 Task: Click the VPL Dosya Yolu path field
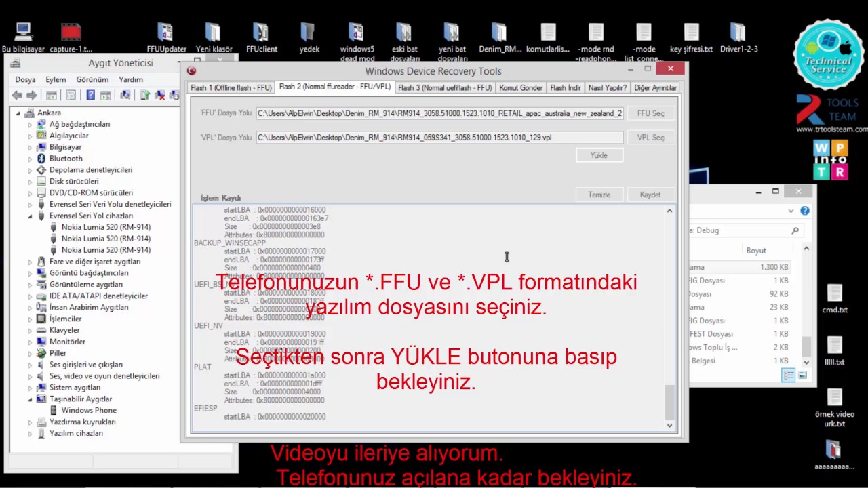coord(439,137)
